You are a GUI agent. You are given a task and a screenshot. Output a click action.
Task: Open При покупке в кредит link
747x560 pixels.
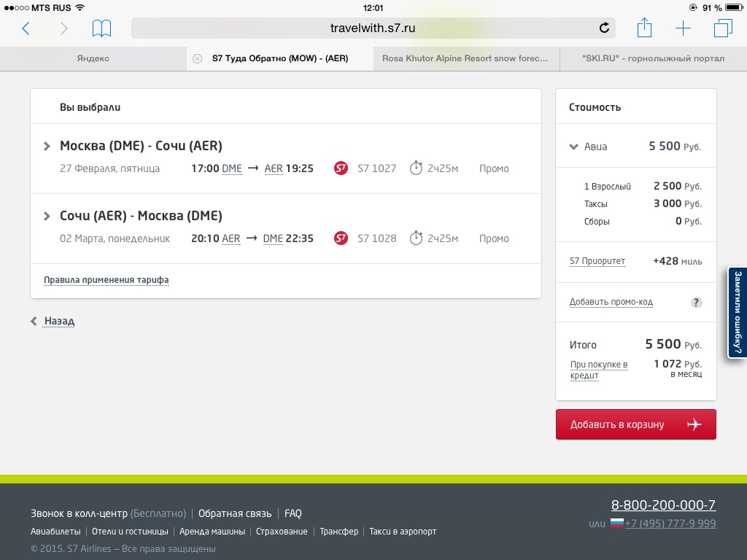coord(599,370)
